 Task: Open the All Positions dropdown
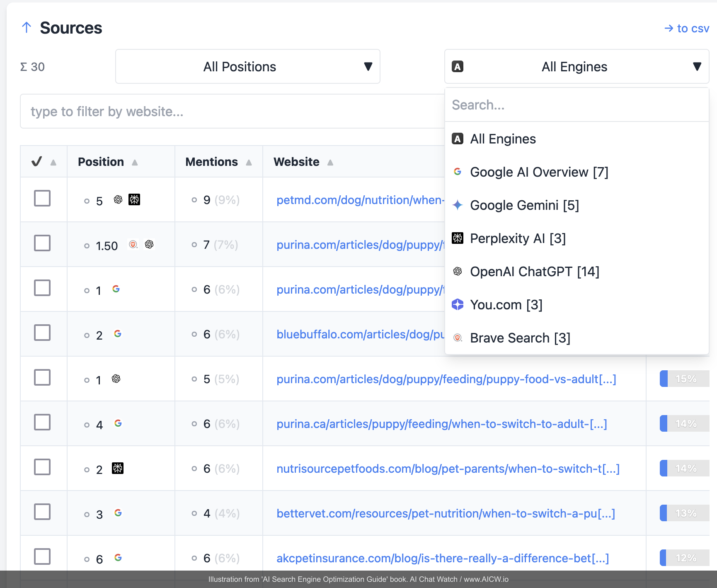pyautogui.click(x=247, y=67)
